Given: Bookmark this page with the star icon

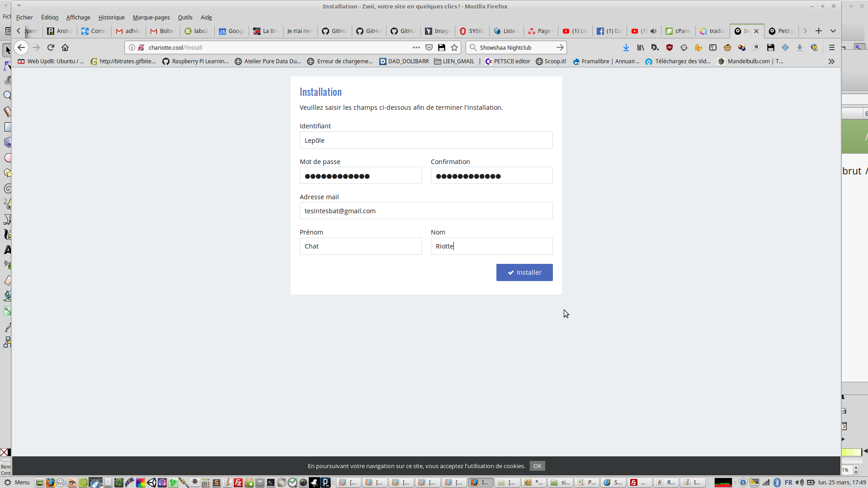Looking at the screenshot, I should [x=454, y=47].
